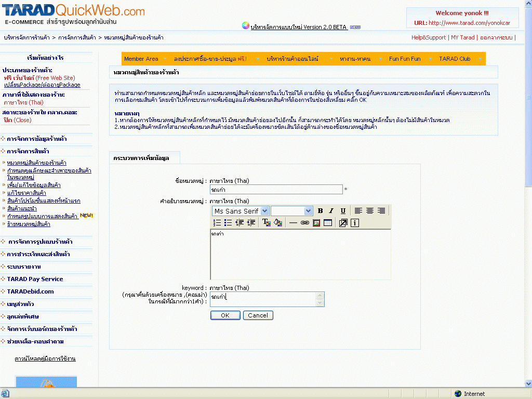Screen dimensions: 532x399
Task: Click the OK button
Action: 225,315
